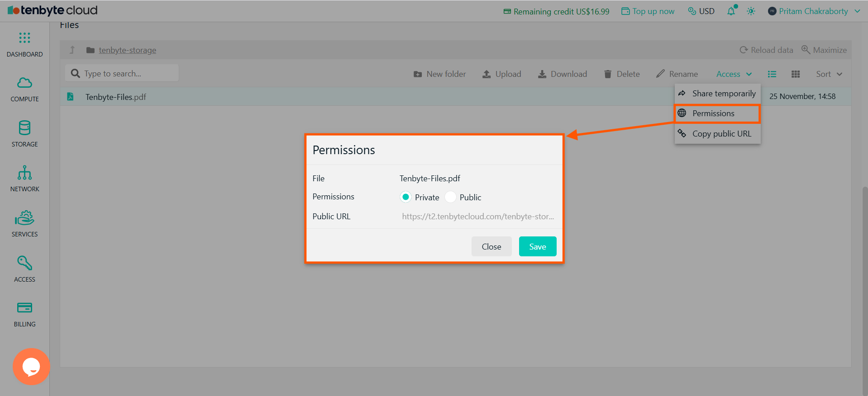868x396 pixels.
Task: Go up one folder level arrow
Action: point(72,50)
